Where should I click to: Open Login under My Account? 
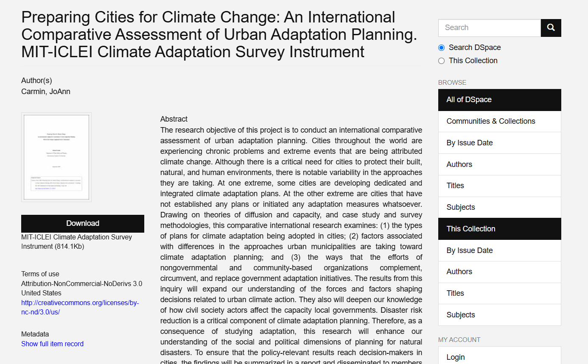pyautogui.click(x=455, y=357)
